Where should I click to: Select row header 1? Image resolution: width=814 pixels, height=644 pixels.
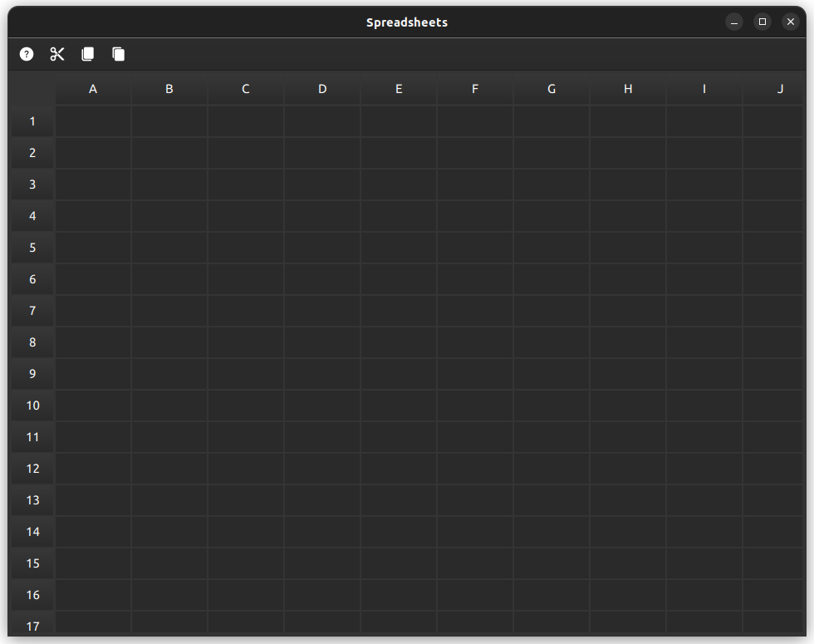click(32, 121)
